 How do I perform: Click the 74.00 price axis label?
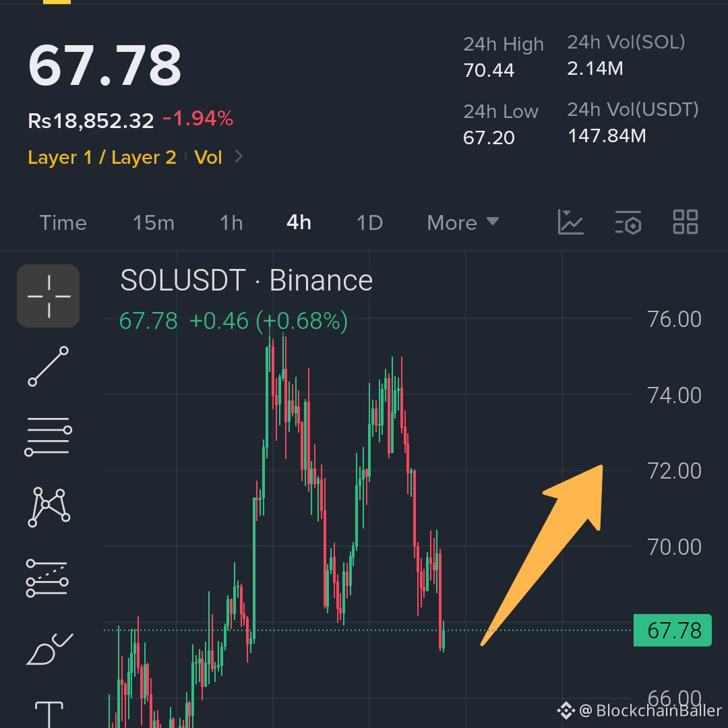(674, 396)
